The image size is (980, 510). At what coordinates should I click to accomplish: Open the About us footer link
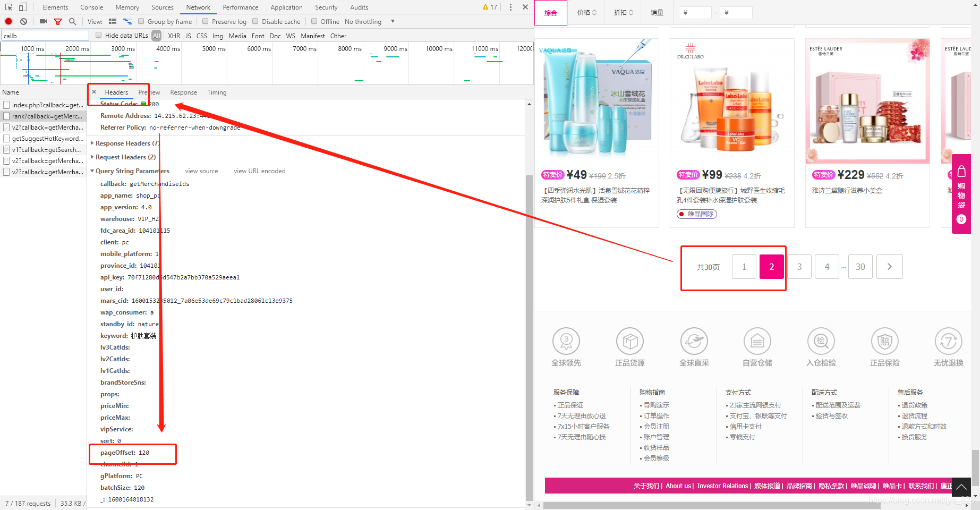(x=678, y=486)
